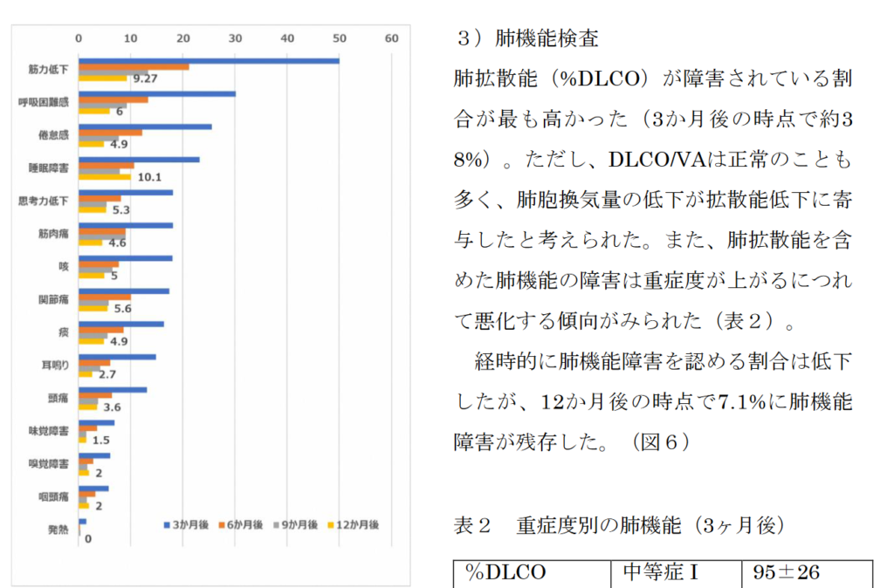This screenshot has width=894, height=588.
Task: Select the longest blue bar for 筋力低下
Action: tap(209, 60)
